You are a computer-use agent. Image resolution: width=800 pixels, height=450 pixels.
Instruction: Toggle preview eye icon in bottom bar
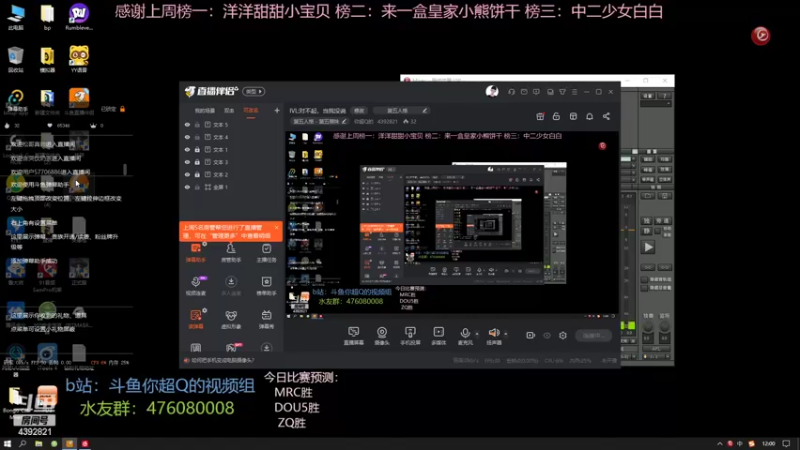547,335
